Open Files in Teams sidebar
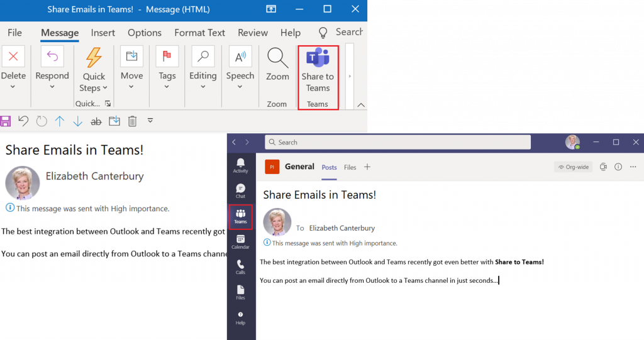 pyautogui.click(x=241, y=293)
